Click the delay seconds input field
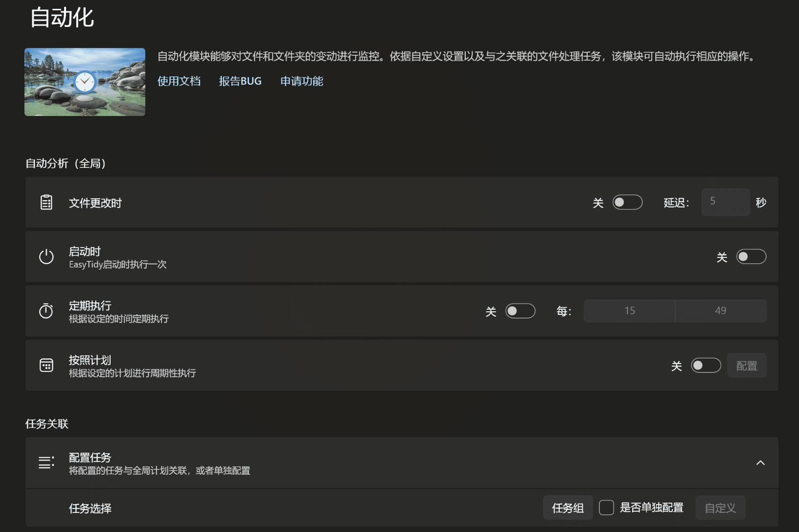Image resolution: width=799 pixels, height=532 pixels. 726,202
